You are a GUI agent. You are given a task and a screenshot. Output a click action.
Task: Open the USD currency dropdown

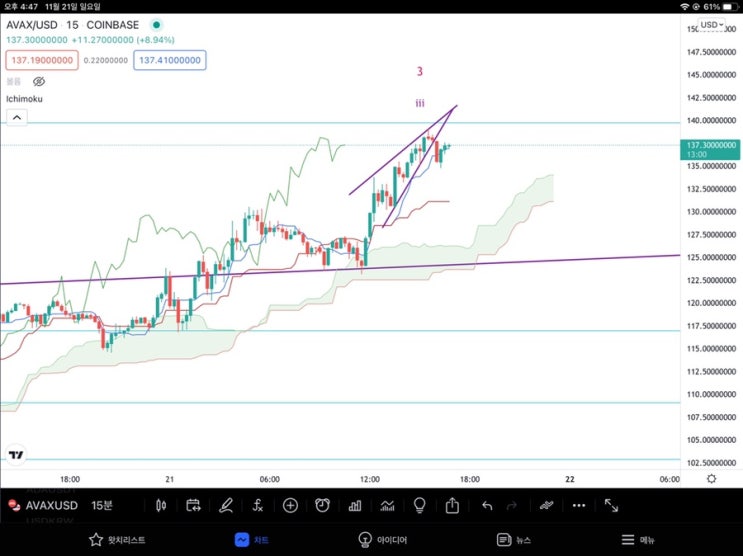(x=712, y=25)
